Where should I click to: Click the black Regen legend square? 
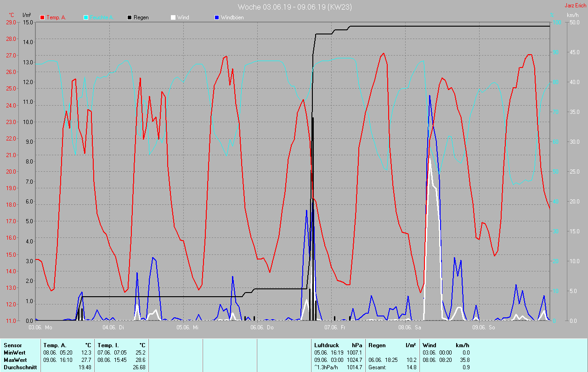tap(130, 17)
